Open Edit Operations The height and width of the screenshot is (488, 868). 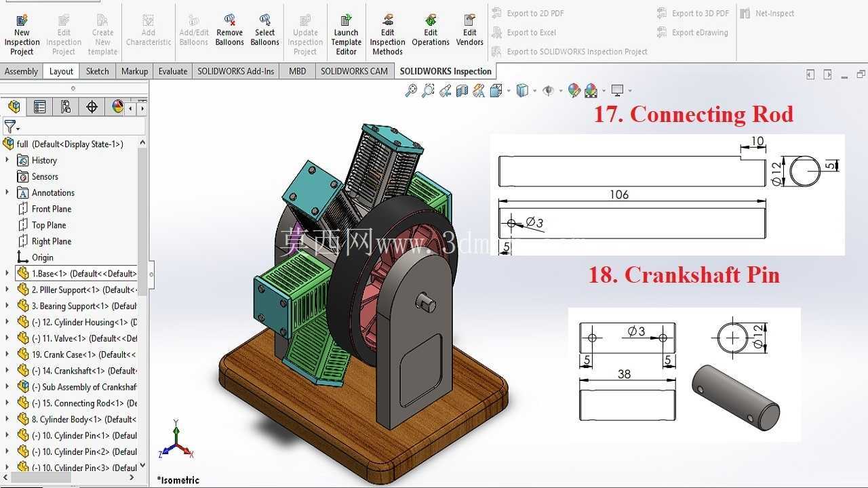(x=431, y=30)
